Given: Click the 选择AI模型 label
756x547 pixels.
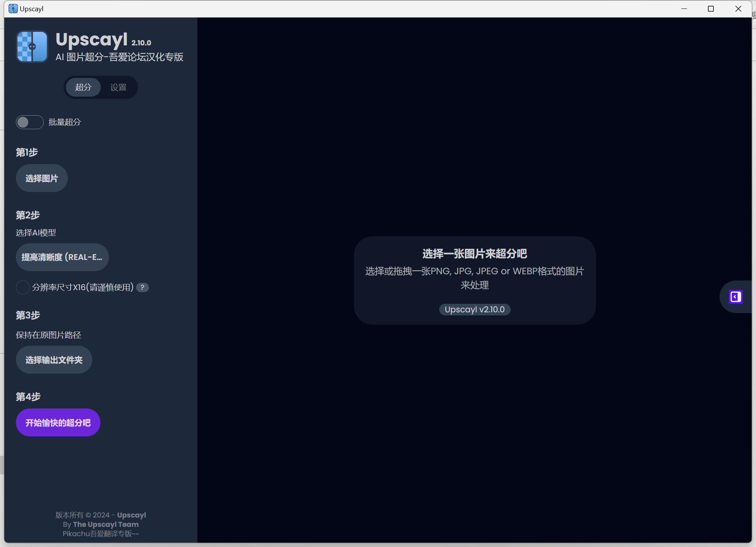Looking at the screenshot, I should pyautogui.click(x=36, y=233).
